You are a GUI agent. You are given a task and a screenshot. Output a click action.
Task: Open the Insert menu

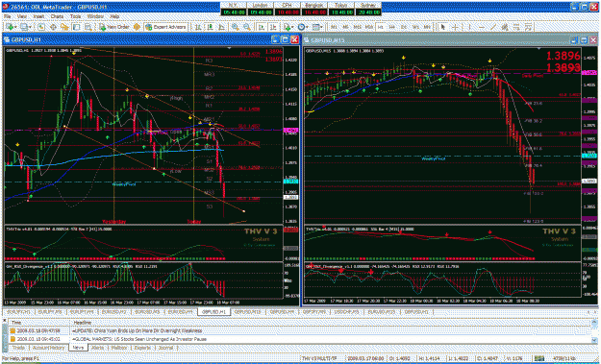click(38, 16)
